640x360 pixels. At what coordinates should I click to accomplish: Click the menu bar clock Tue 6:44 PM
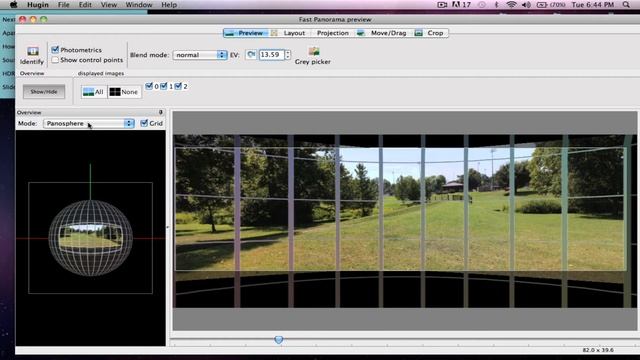[x=593, y=5]
